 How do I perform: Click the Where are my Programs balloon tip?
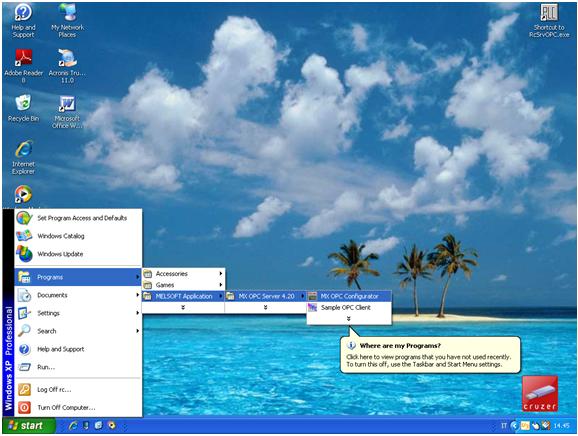point(430,355)
